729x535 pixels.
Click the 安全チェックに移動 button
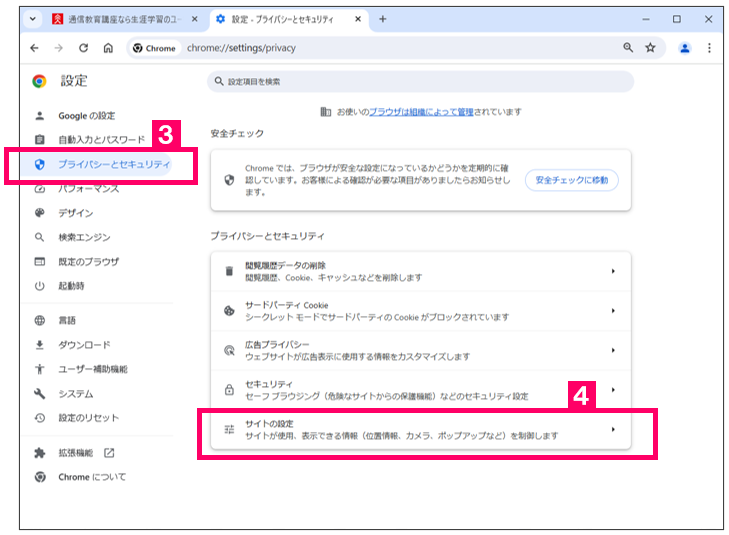(572, 180)
